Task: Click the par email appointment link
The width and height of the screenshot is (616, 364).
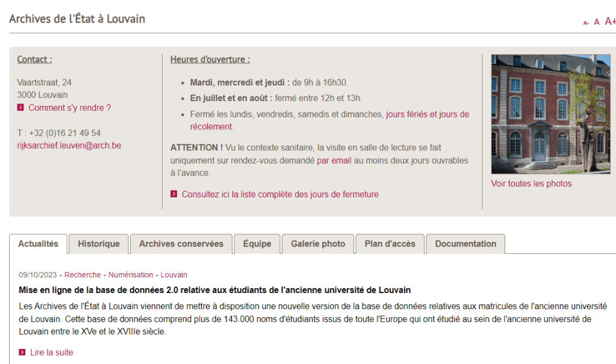Action: tap(334, 161)
